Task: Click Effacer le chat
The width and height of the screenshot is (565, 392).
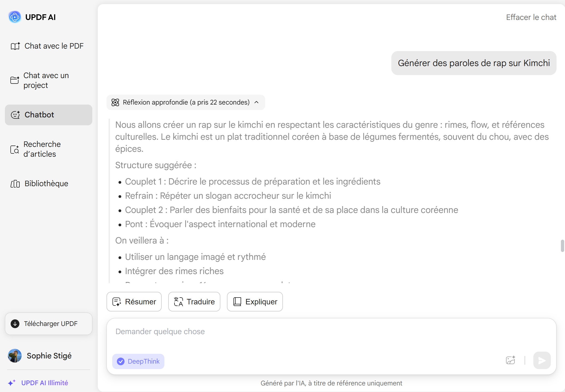Action: click(531, 17)
